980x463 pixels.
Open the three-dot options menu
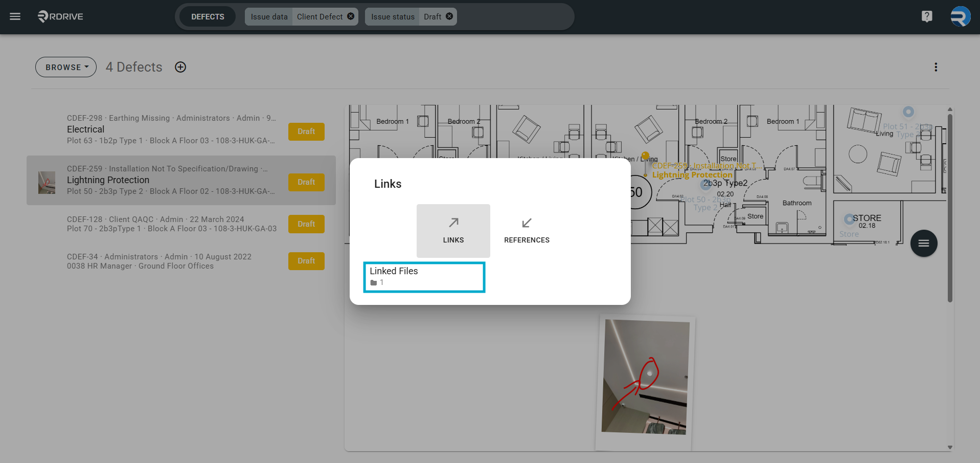click(936, 67)
